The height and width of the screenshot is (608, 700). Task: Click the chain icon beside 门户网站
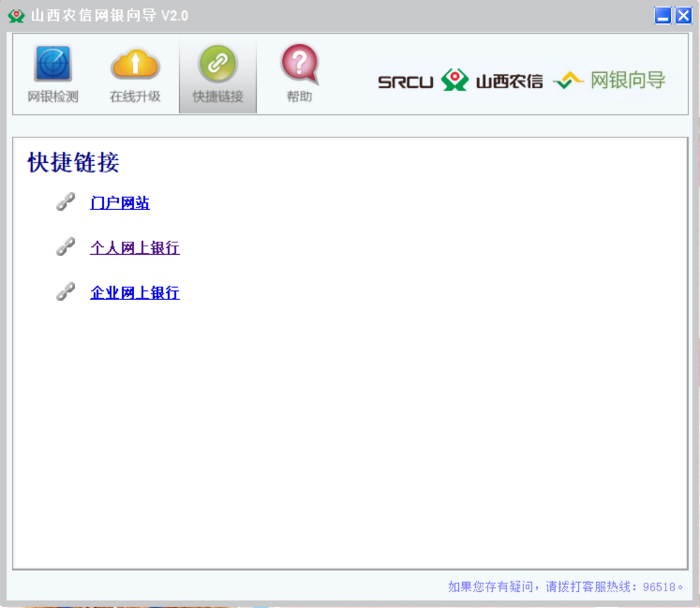point(65,202)
